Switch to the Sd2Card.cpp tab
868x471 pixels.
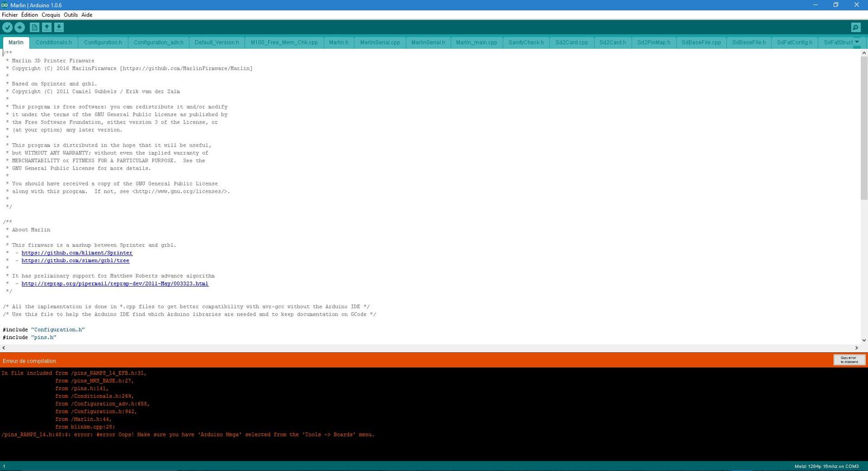pos(572,42)
